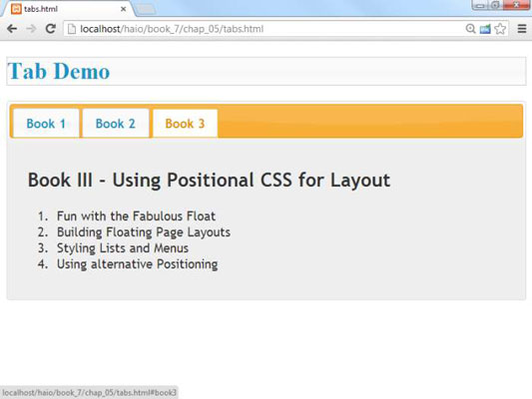Screen dimensions: 532x399
Task: Click the page icon in the address bar
Action: (72, 29)
